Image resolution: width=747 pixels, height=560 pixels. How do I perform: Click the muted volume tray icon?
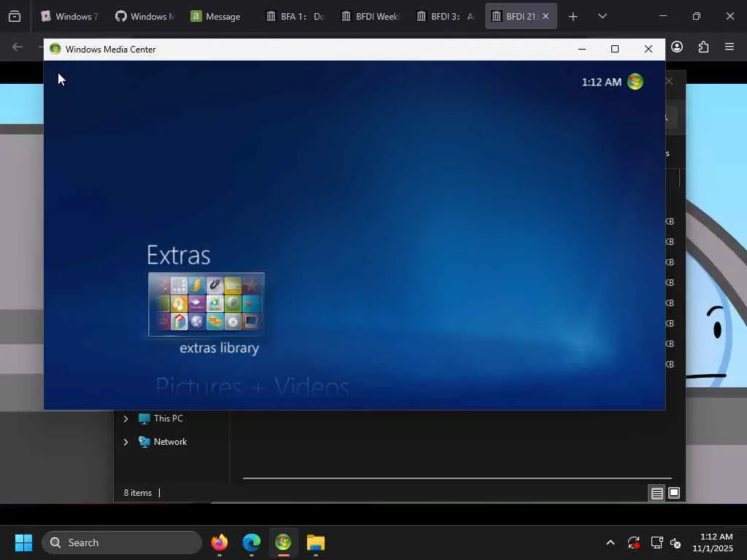point(675,542)
